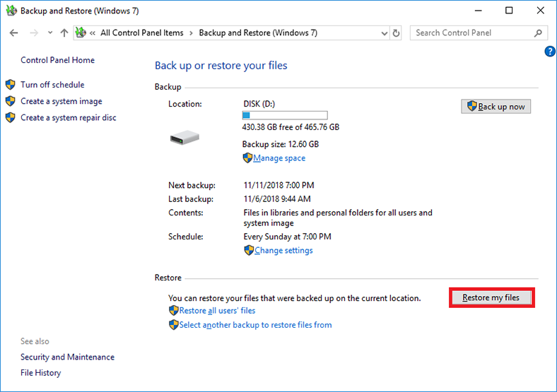Image resolution: width=557 pixels, height=392 pixels.
Task: Minimize the Backup and Restore window
Action: (x=478, y=11)
